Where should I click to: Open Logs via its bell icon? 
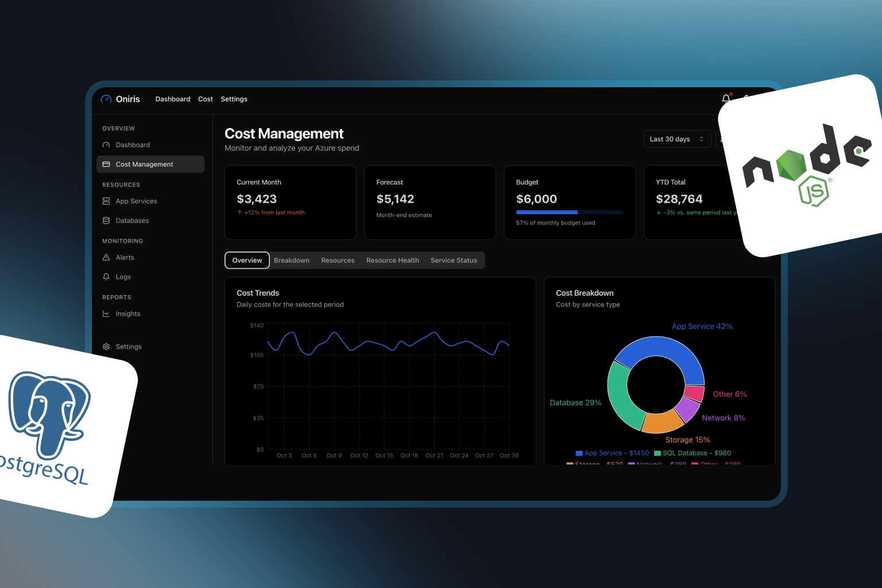point(106,277)
